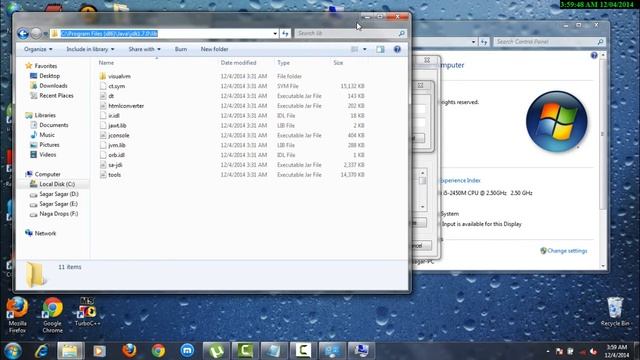Open TurboC++ desktop shortcut
The height and width of the screenshot is (360, 640).
(87, 312)
